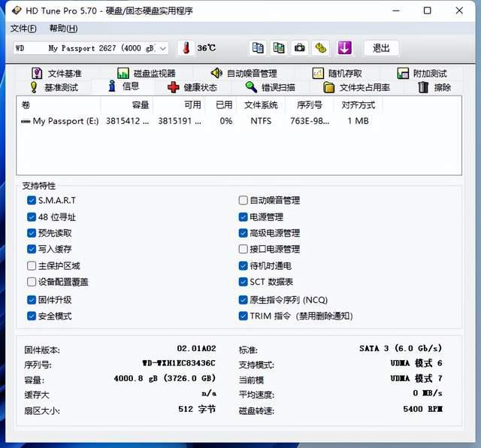Click the 5400 RPM rotation speed value
481x448 pixels.
422,409
